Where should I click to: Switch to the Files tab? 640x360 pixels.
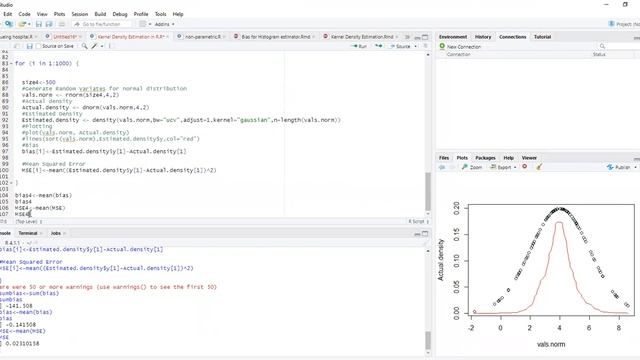(x=444, y=158)
